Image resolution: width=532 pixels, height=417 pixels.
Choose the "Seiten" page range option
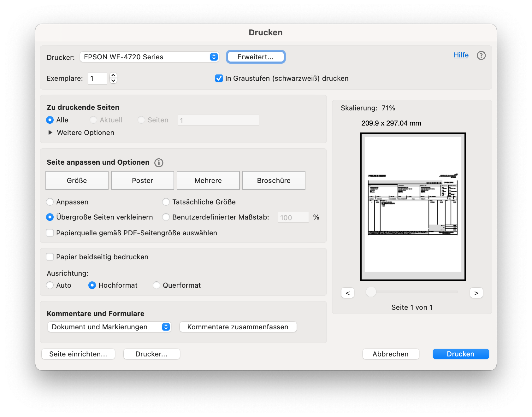point(141,120)
